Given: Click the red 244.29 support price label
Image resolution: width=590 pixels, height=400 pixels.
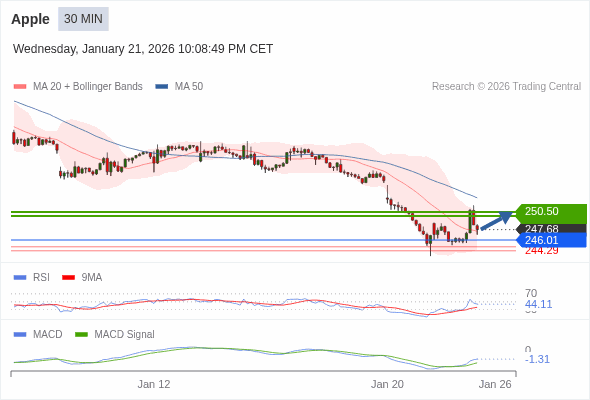Looking at the screenshot, I should [542, 251].
